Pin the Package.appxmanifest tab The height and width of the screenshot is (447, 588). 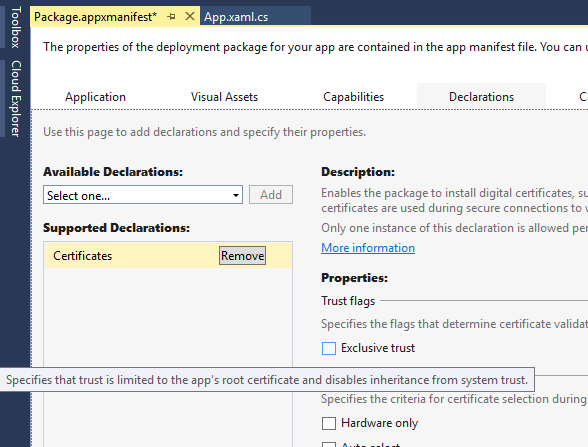171,16
